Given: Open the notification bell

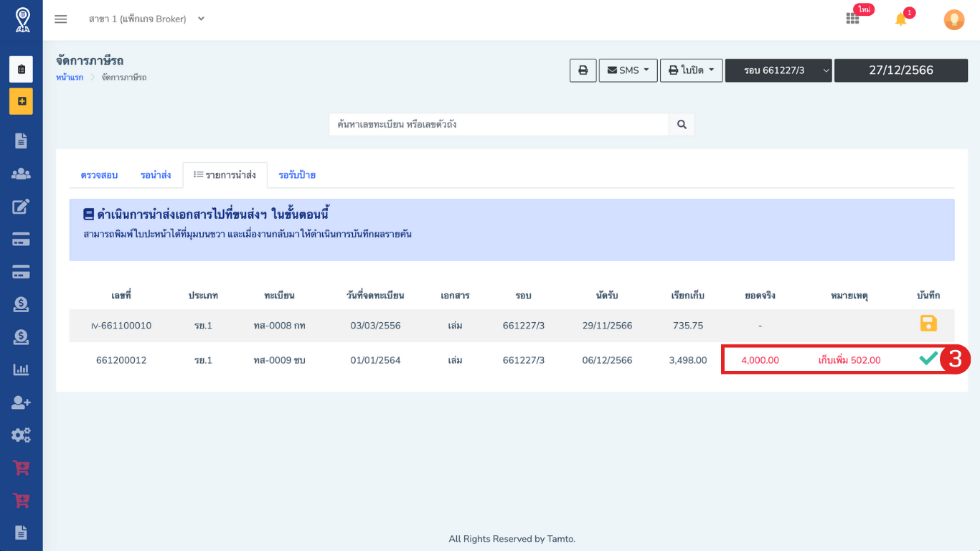Looking at the screenshot, I should tap(901, 19).
